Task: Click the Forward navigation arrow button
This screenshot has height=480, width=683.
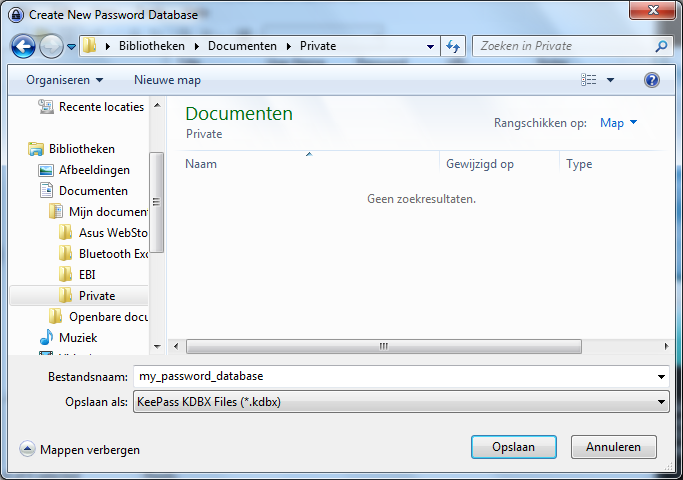Action: (51, 46)
